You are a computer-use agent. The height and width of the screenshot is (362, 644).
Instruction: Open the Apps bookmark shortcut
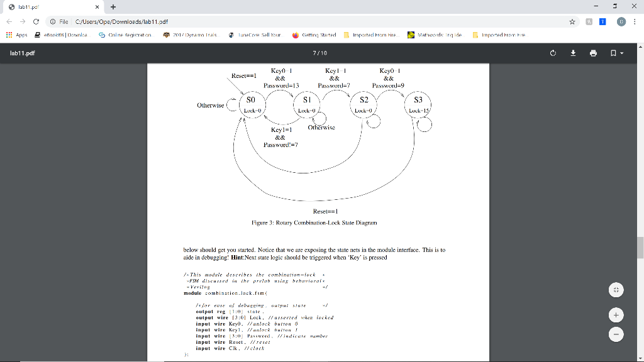pyautogui.click(x=16, y=35)
